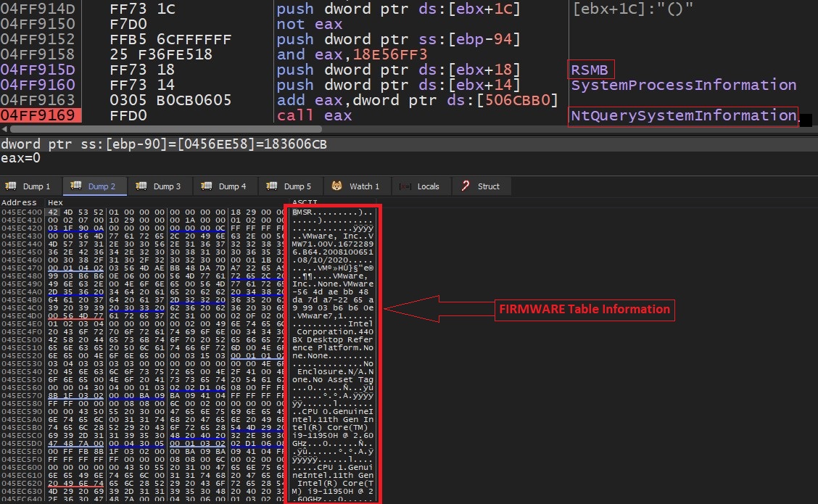
Task: Click the fox icon on the Watch 1 tab
Action: coord(334,186)
